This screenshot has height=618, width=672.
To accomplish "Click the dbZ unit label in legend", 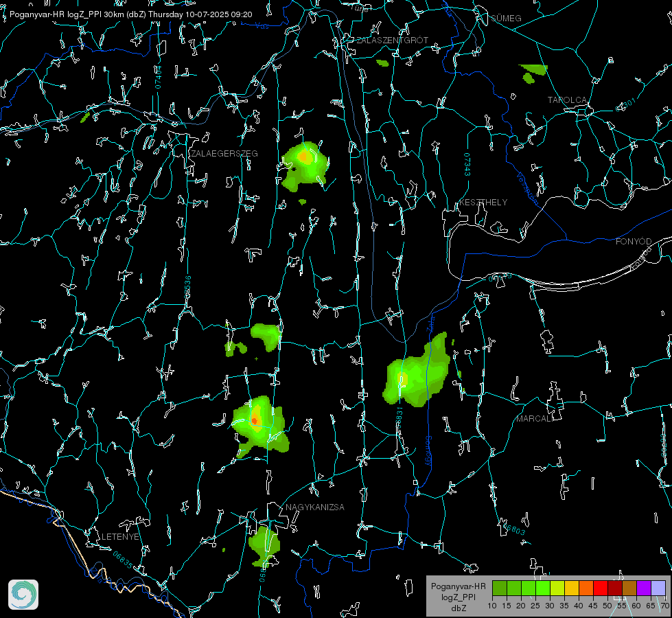I will click(459, 608).
